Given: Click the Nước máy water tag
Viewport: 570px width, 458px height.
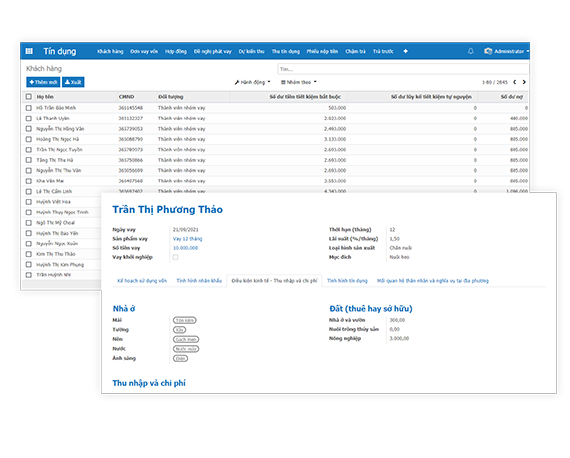Looking at the screenshot, I should (x=186, y=349).
